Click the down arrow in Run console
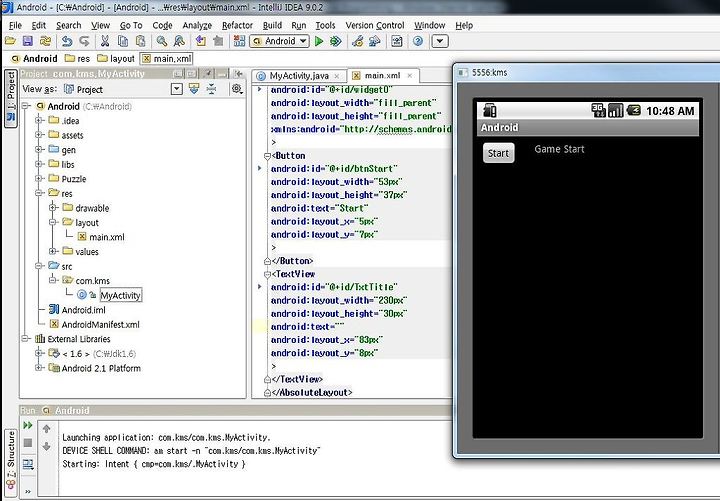Screen dimensions: 720x501 [x=46, y=446]
